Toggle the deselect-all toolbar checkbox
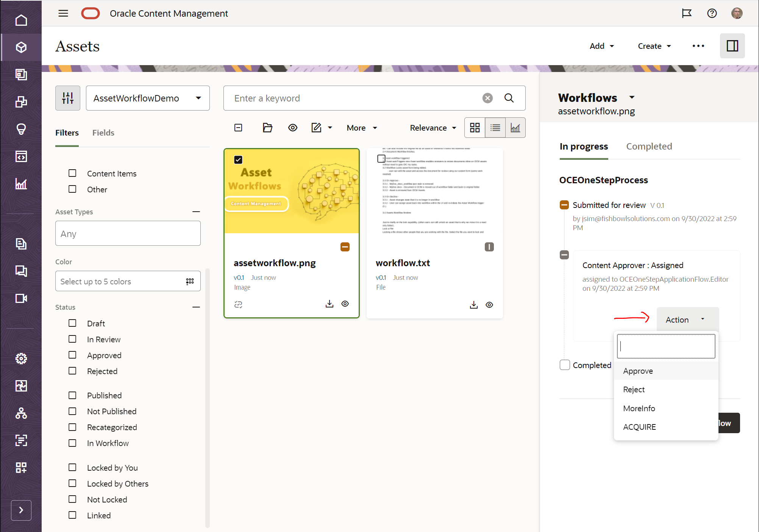Viewport: 759px width, 532px height. pos(238,128)
